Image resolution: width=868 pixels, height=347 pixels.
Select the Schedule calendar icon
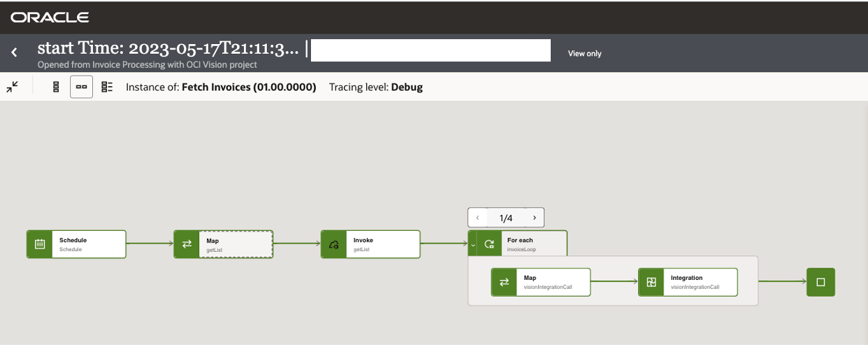40,244
